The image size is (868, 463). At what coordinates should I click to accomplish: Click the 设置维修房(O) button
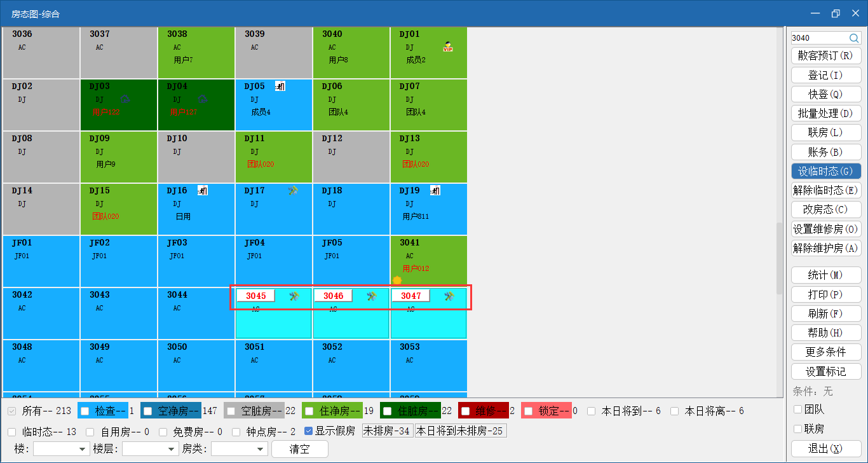coord(826,229)
